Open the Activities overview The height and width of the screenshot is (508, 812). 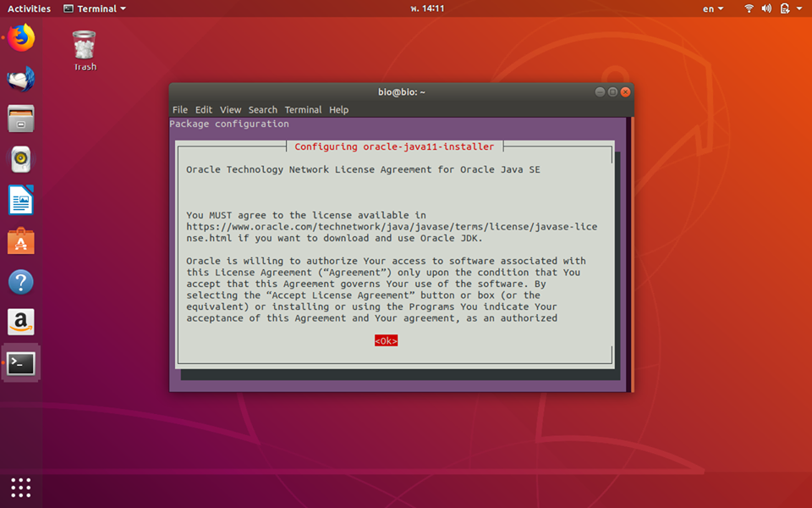pos(29,8)
